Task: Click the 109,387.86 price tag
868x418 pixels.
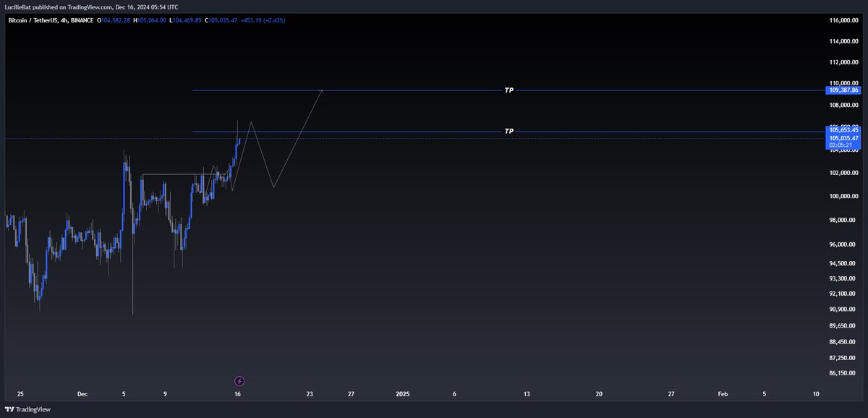Action: (x=844, y=90)
